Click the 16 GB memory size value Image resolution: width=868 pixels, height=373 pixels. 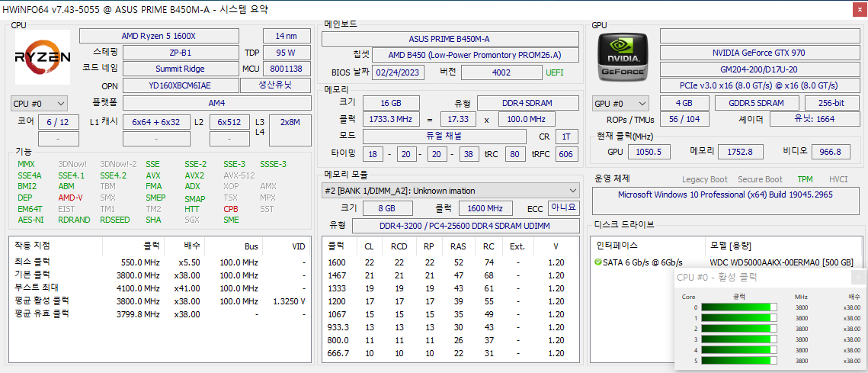[391, 103]
